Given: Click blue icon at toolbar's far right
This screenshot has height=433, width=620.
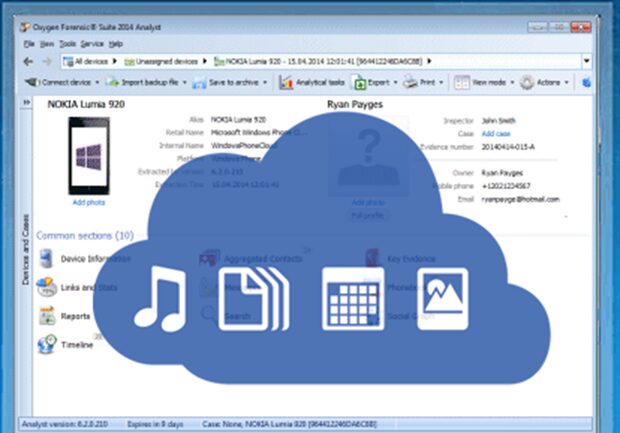Looking at the screenshot, I should 587,82.
